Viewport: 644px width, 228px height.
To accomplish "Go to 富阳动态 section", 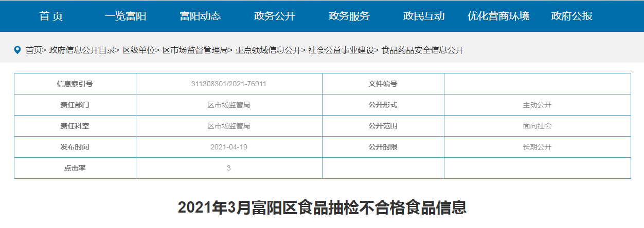I will [200, 16].
